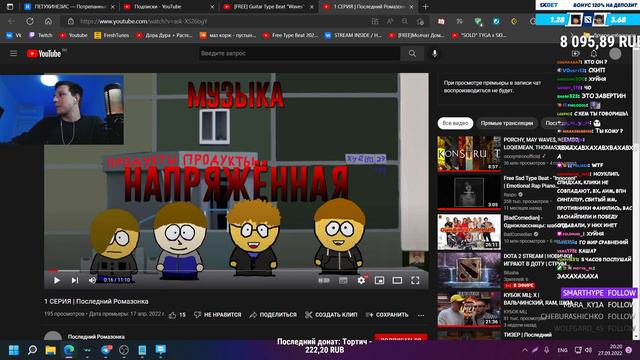The width and height of the screenshot is (640, 360).
Task: Open the shield extension icon in the browser toolbar
Action: pyautogui.click(x=478, y=21)
